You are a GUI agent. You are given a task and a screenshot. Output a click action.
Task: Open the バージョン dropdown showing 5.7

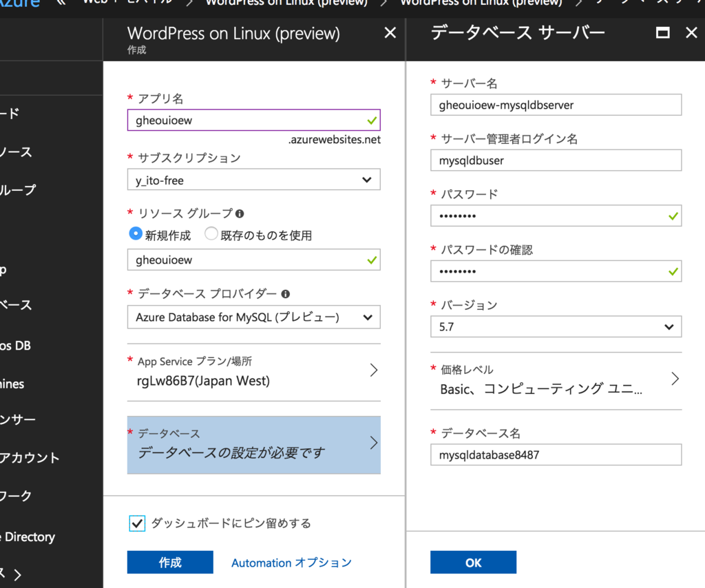coord(556,327)
